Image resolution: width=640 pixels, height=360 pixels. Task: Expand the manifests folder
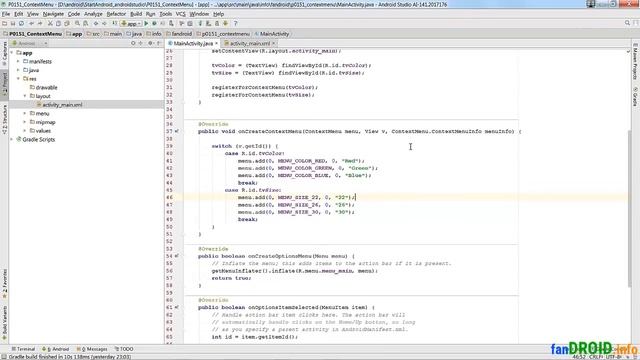pos(18,61)
